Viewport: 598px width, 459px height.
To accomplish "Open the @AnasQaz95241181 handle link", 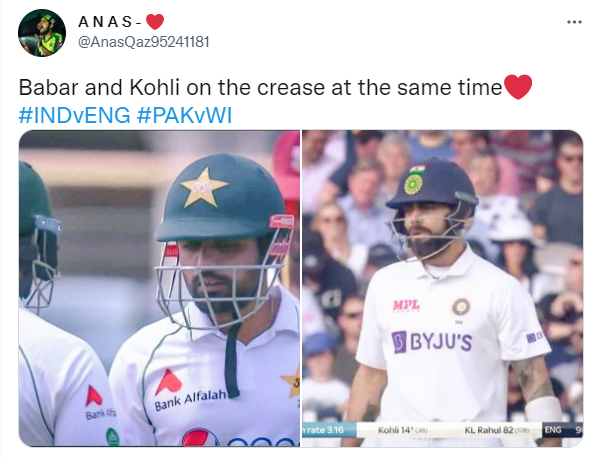I will pyautogui.click(x=144, y=42).
